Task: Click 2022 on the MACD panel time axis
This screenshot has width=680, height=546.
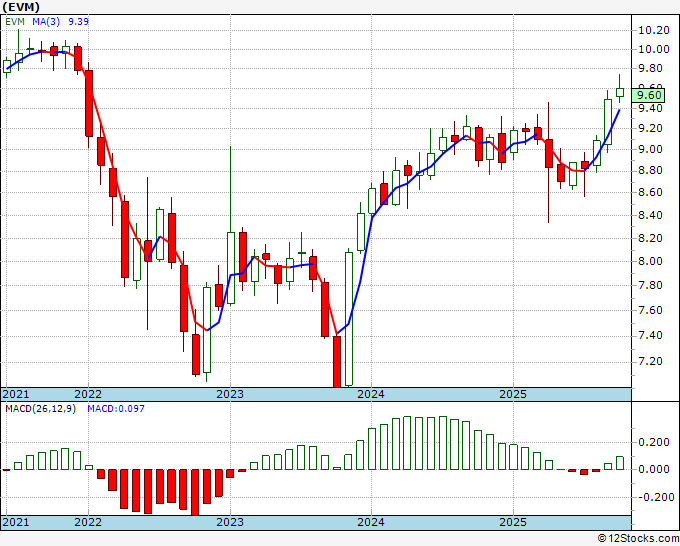Action: tap(88, 522)
